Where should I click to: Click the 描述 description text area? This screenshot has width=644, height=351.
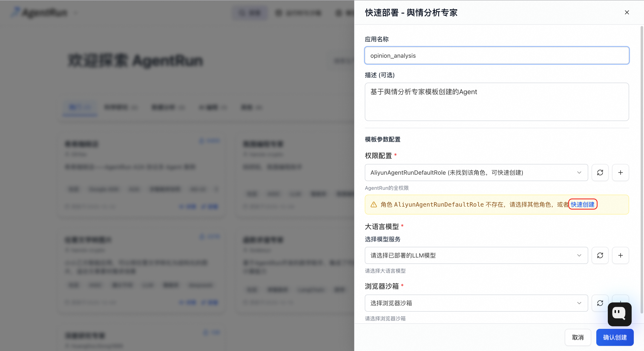click(497, 102)
